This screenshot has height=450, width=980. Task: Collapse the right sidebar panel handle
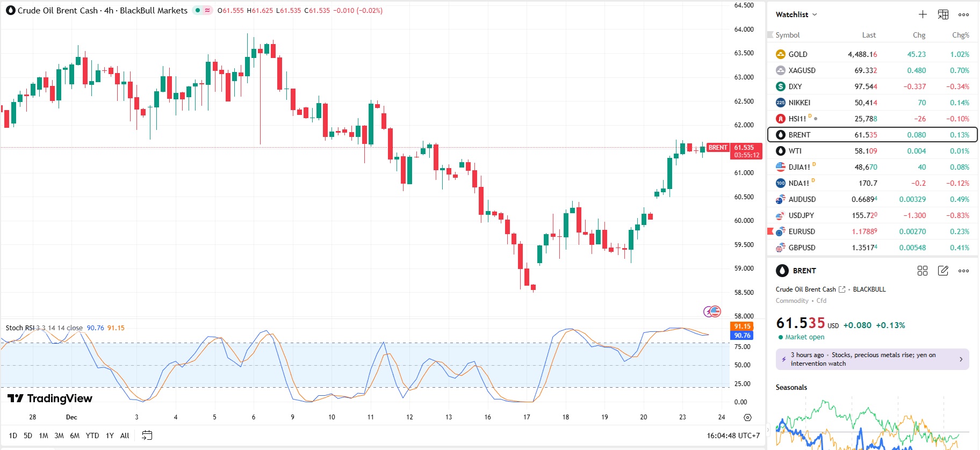point(767,429)
